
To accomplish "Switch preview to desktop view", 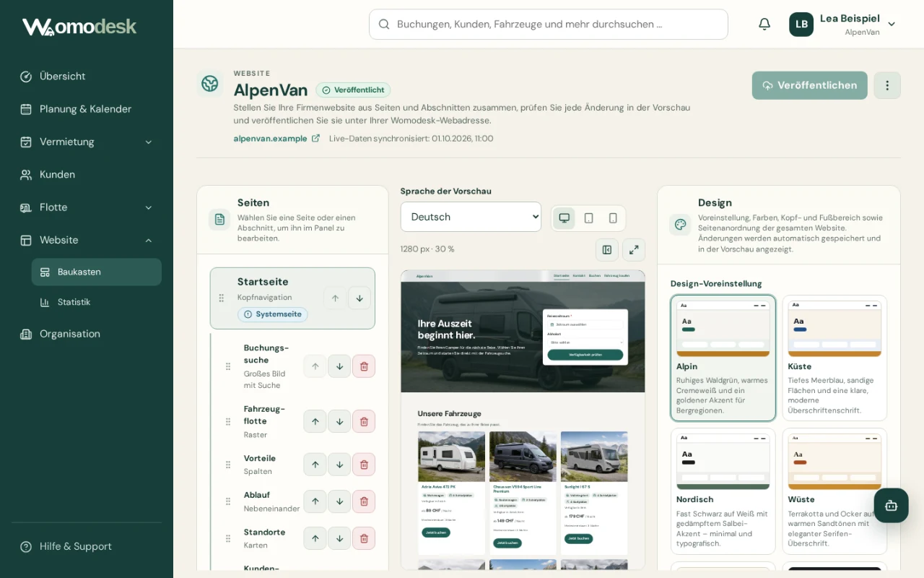I will (565, 218).
